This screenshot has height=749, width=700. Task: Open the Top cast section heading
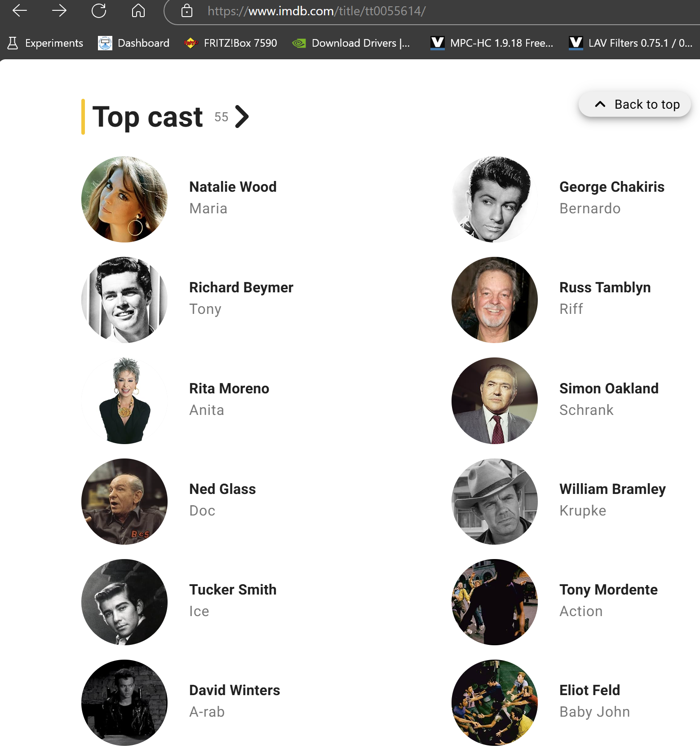pyautogui.click(x=147, y=117)
